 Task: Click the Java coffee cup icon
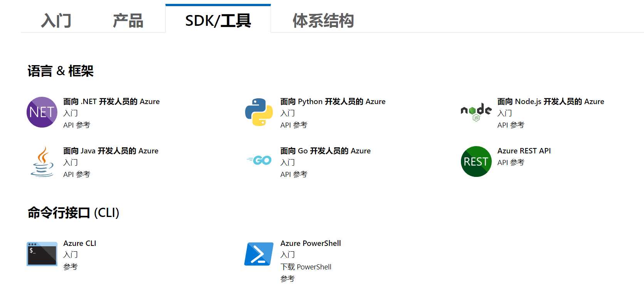coord(42,161)
